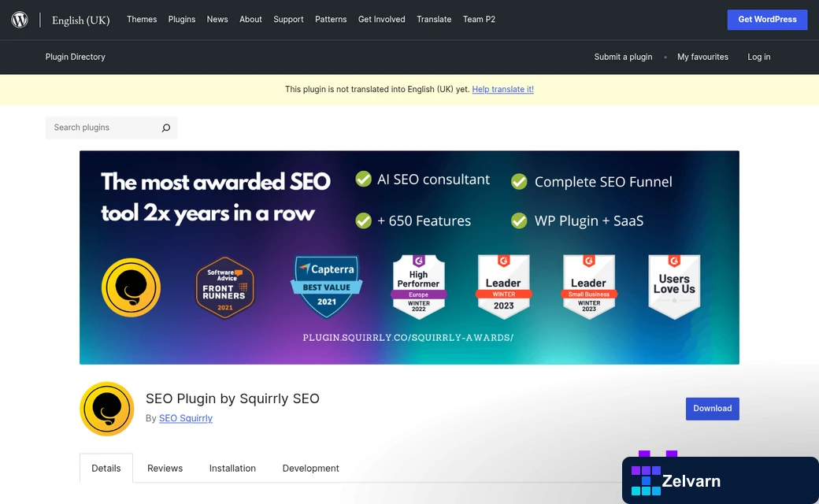Open Patterns in the top navigation
Screen dimensions: 819x504
pyautogui.click(x=331, y=20)
